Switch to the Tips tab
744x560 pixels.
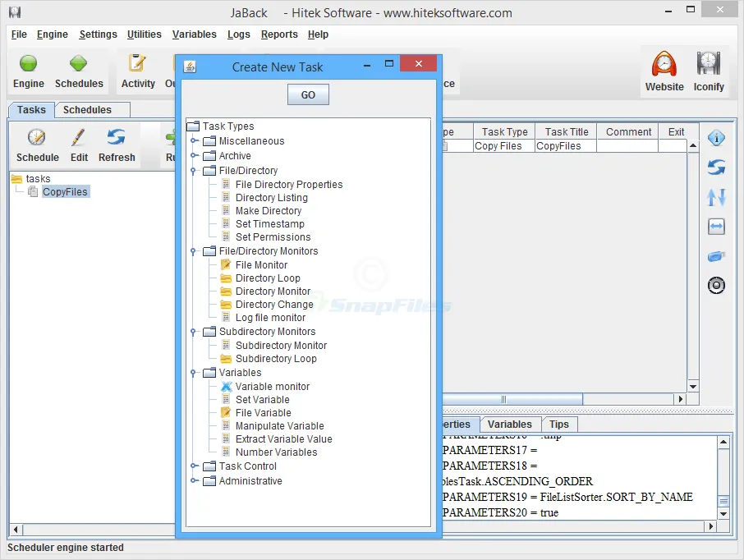point(559,425)
